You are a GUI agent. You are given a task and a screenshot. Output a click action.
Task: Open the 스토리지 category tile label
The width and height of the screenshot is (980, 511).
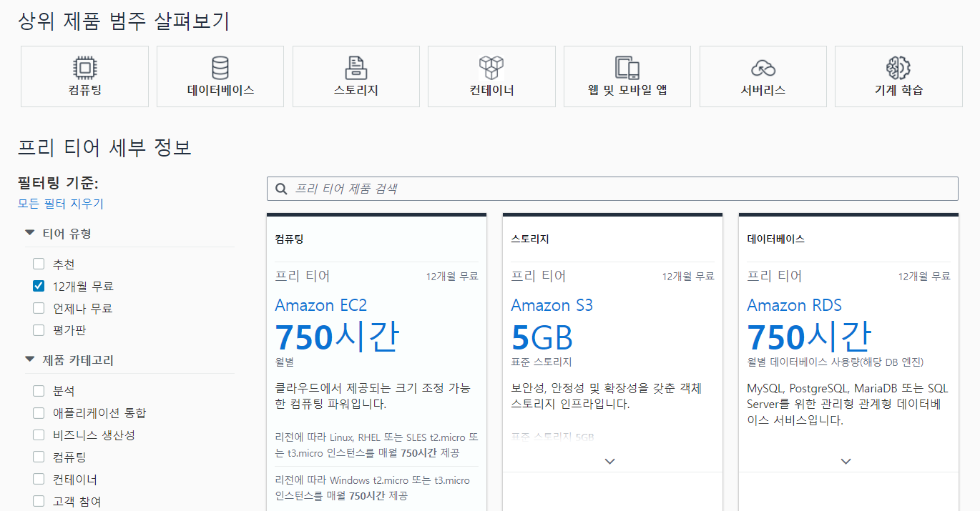pos(356,90)
